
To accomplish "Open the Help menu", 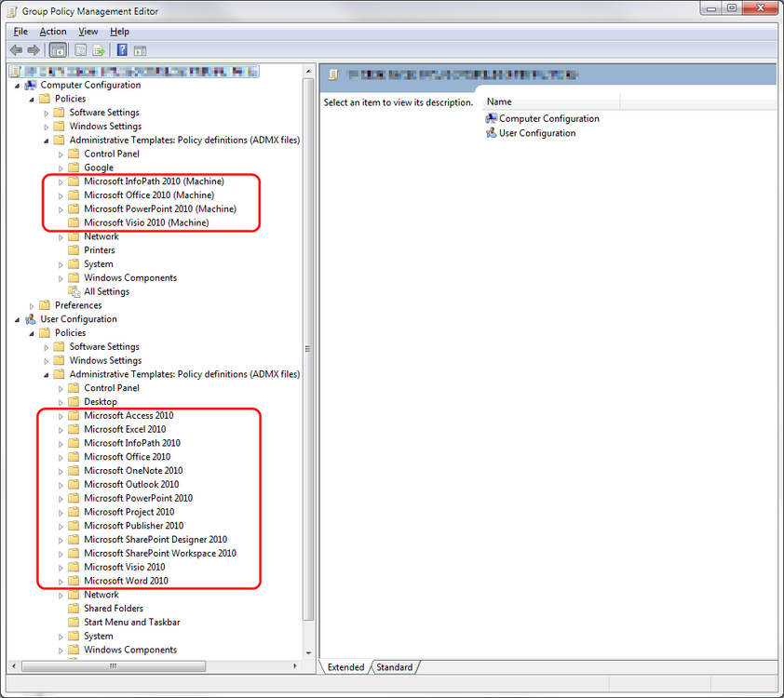I will click(119, 32).
